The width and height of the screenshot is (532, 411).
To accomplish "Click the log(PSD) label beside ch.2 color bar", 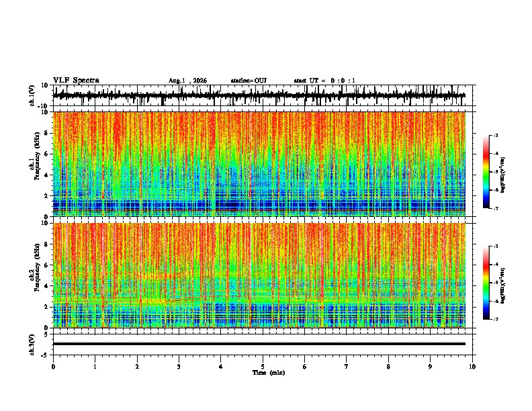I will coord(503,285).
